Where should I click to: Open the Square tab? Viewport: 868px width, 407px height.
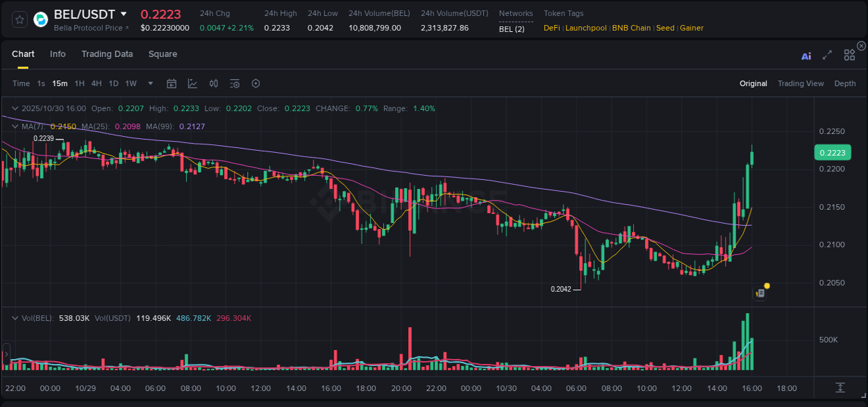click(x=162, y=54)
